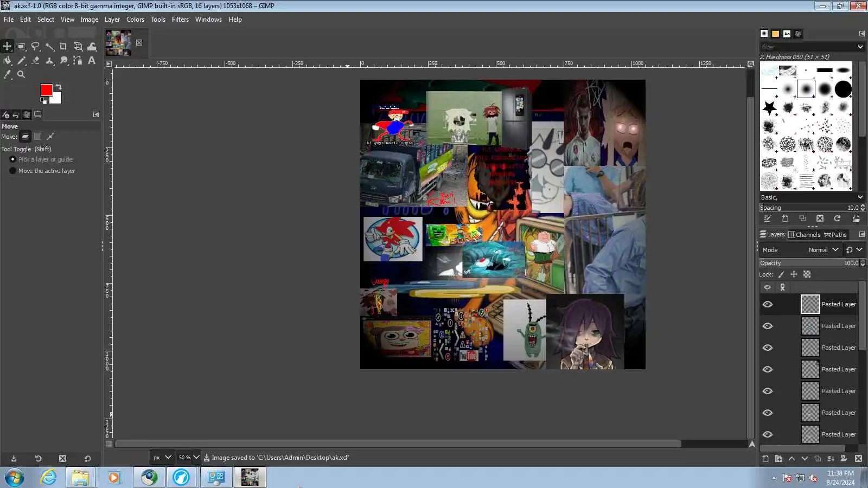Select the Clone stamp tool
868x488 pixels.
click(49, 61)
